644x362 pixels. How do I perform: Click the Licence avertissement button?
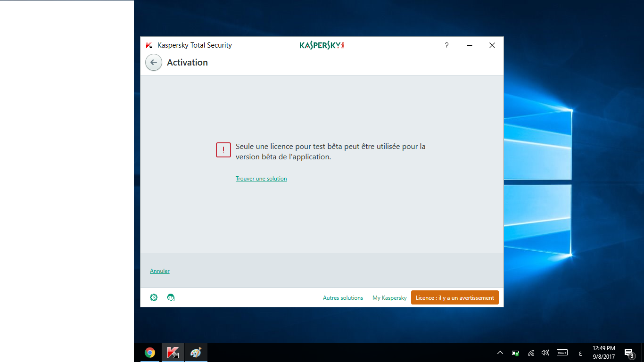point(455,297)
